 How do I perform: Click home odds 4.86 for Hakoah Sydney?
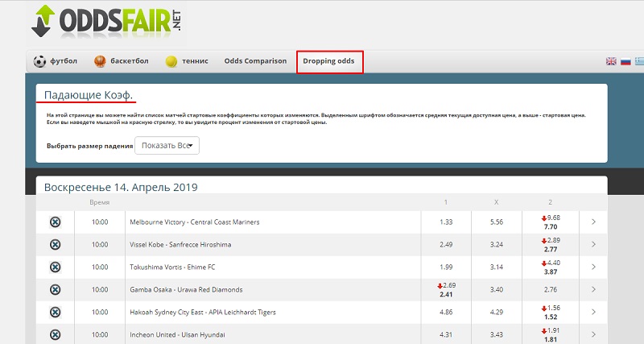(446, 313)
